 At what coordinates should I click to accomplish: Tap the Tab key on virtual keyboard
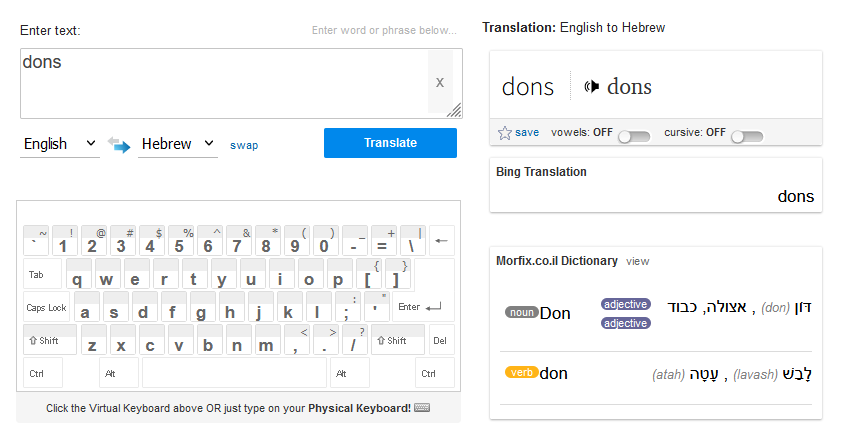tap(43, 274)
